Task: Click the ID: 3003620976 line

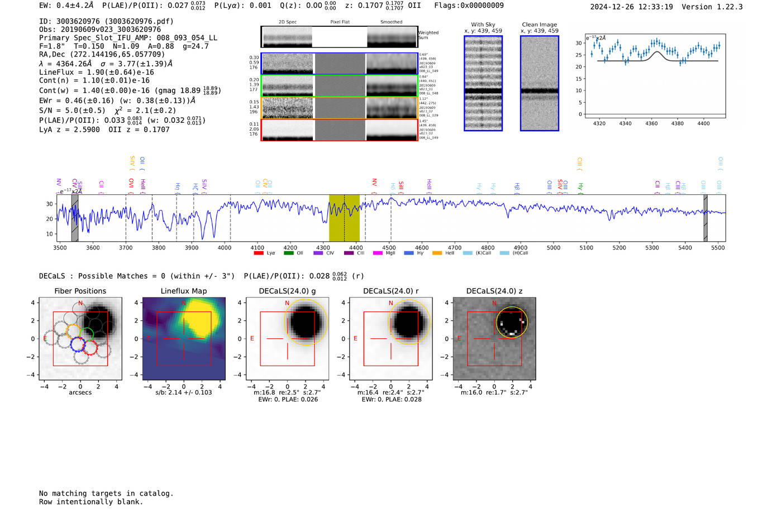Action: pos(106,21)
